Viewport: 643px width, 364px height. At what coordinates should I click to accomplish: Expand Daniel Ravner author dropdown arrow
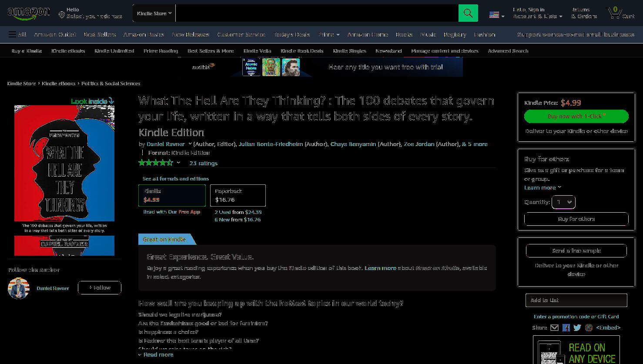point(190,144)
